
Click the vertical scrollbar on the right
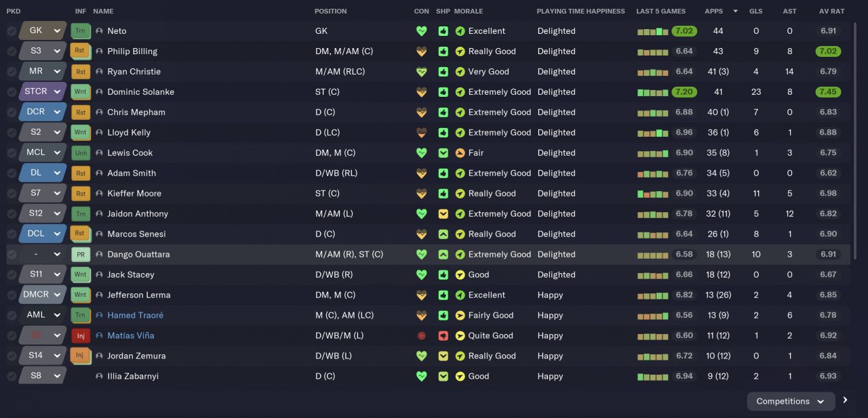click(x=856, y=135)
